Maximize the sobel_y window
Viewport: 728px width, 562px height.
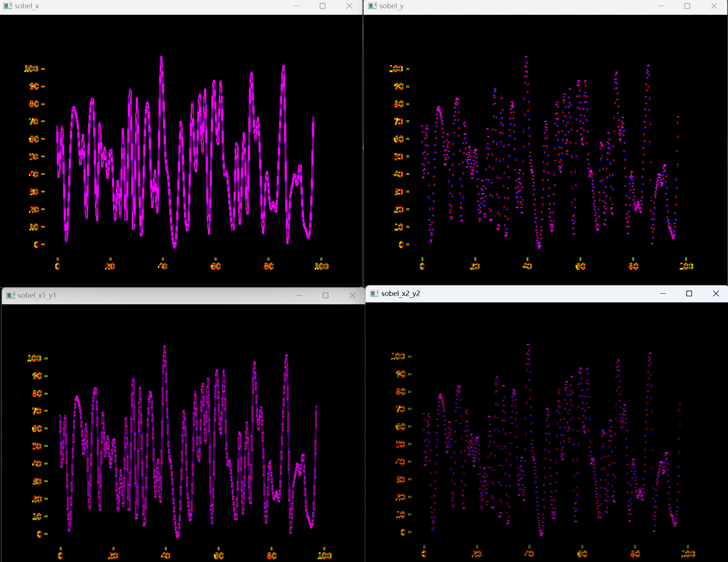coord(687,6)
